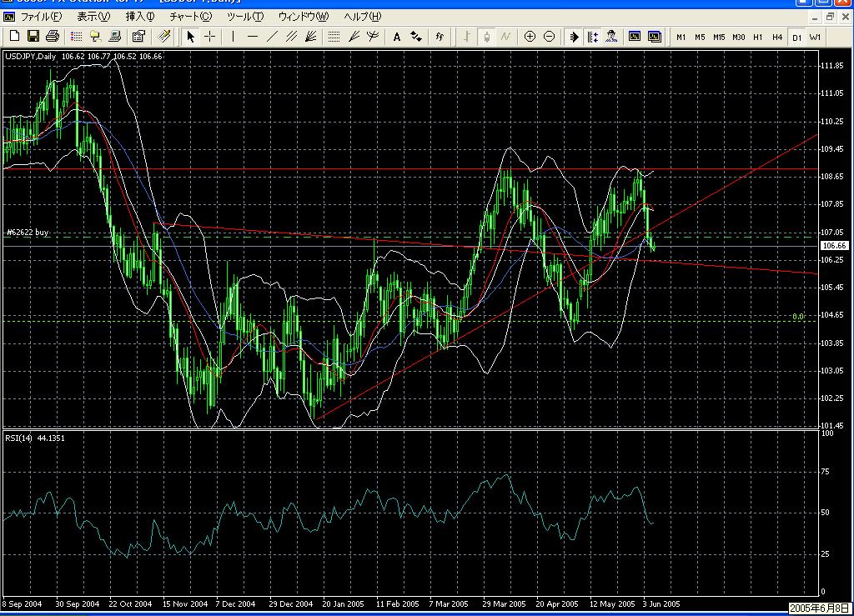
Task: Select the Text label 'A' tool
Action: (396, 37)
